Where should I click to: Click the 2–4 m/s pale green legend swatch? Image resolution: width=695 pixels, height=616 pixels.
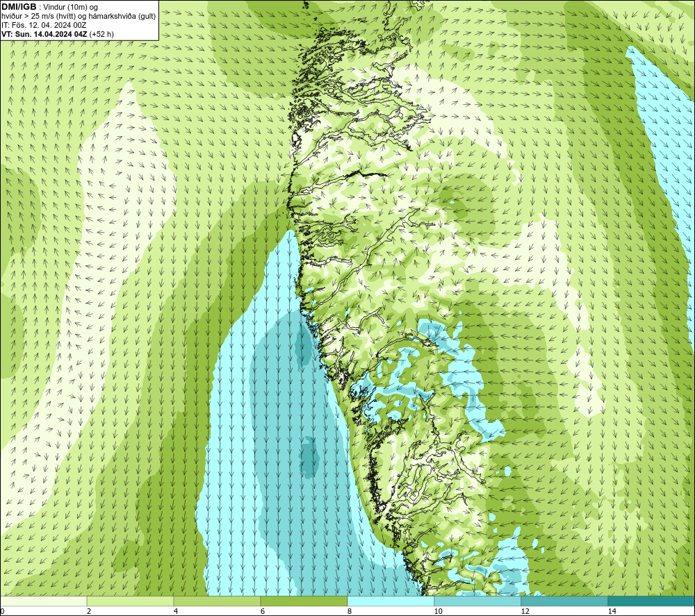[131, 601]
